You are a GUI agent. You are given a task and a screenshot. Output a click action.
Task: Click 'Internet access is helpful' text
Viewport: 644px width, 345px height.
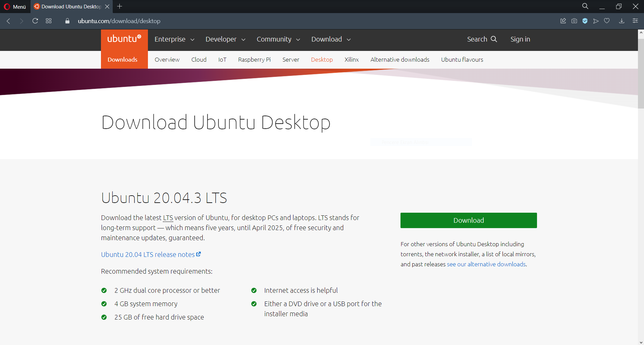tap(301, 290)
